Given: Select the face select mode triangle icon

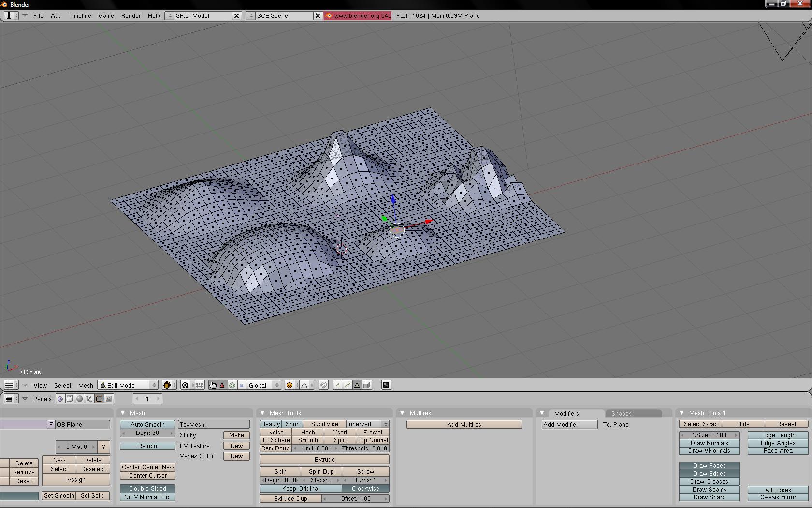Looking at the screenshot, I should coord(357,385).
